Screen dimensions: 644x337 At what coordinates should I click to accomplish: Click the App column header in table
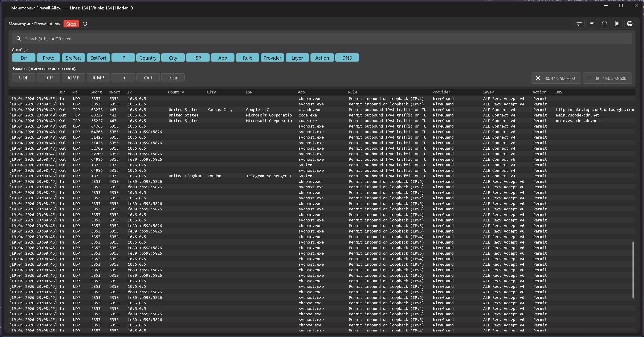point(301,92)
